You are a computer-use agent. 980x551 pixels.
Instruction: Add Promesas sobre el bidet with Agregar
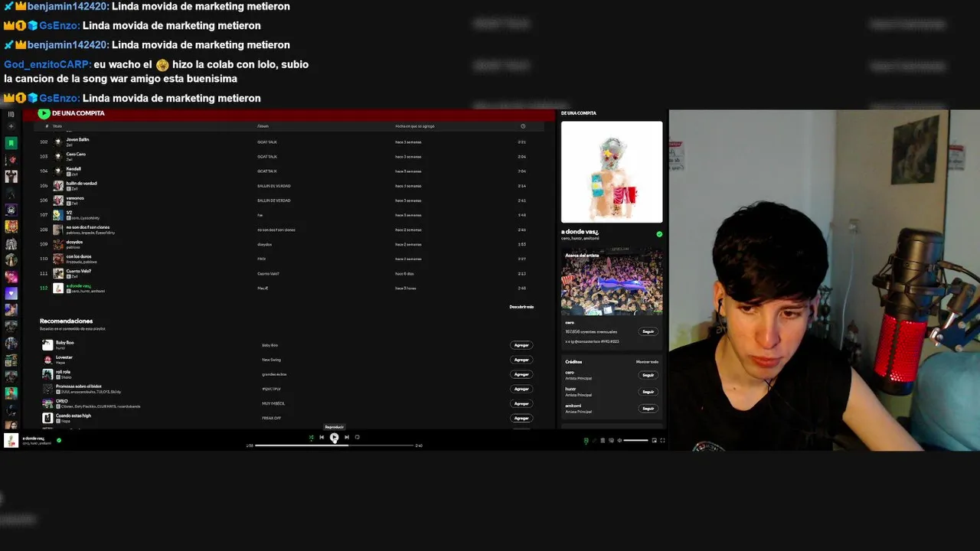tap(521, 389)
